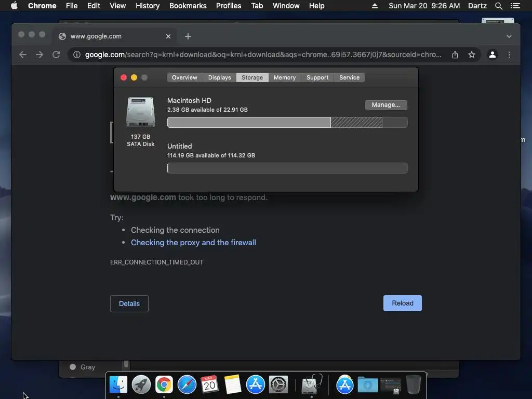This screenshot has height=399, width=532.
Task: Switch to the Support tab
Action: (x=317, y=77)
